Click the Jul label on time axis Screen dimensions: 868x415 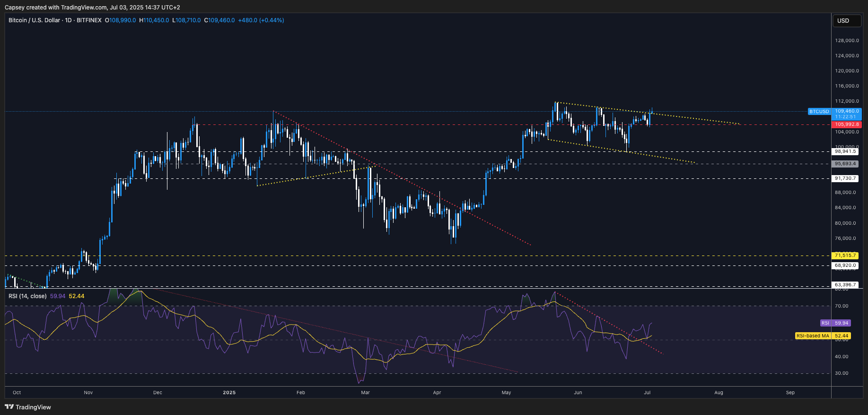pos(647,392)
